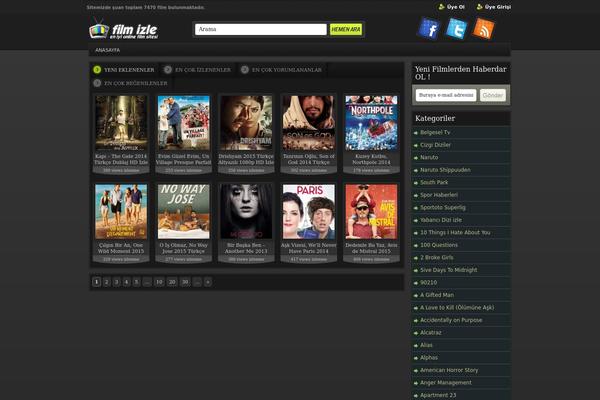This screenshot has width=600, height=400.
Task: Go to page 4 in pagination
Action: click(127, 282)
